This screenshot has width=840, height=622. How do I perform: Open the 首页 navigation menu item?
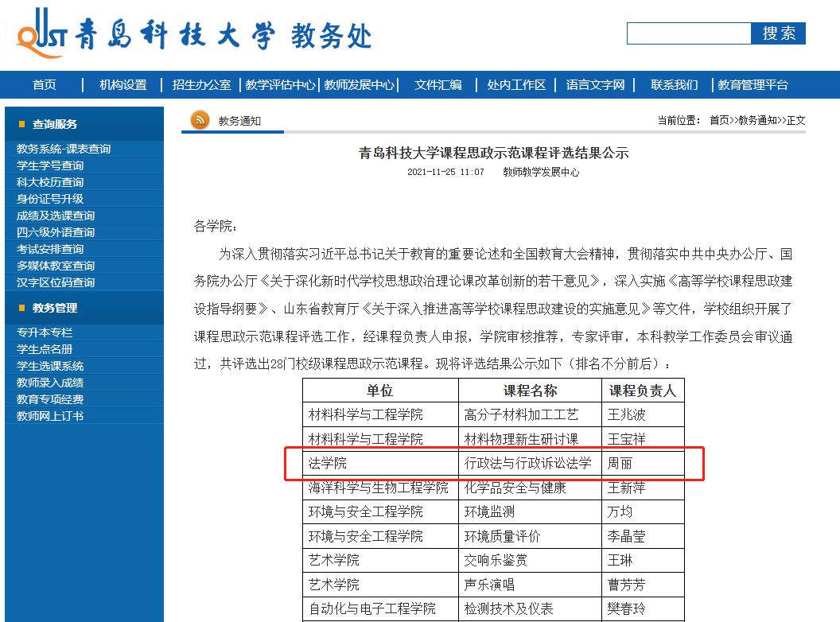[x=45, y=85]
